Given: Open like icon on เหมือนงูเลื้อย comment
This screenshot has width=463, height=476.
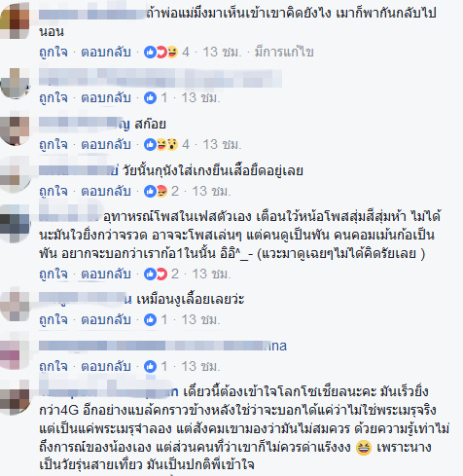Looking at the screenshot, I should (150, 320).
